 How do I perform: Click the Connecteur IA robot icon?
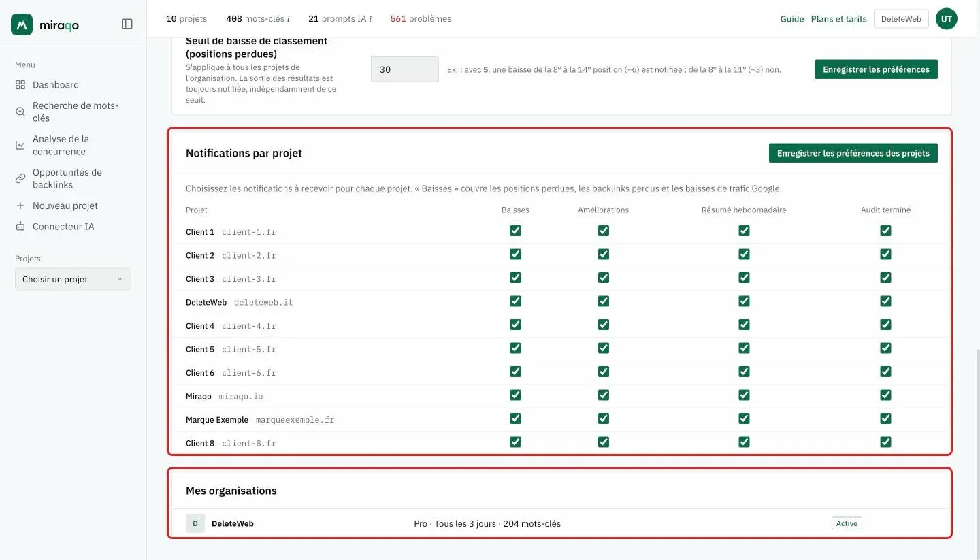pyautogui.click(x=20, y=227)
